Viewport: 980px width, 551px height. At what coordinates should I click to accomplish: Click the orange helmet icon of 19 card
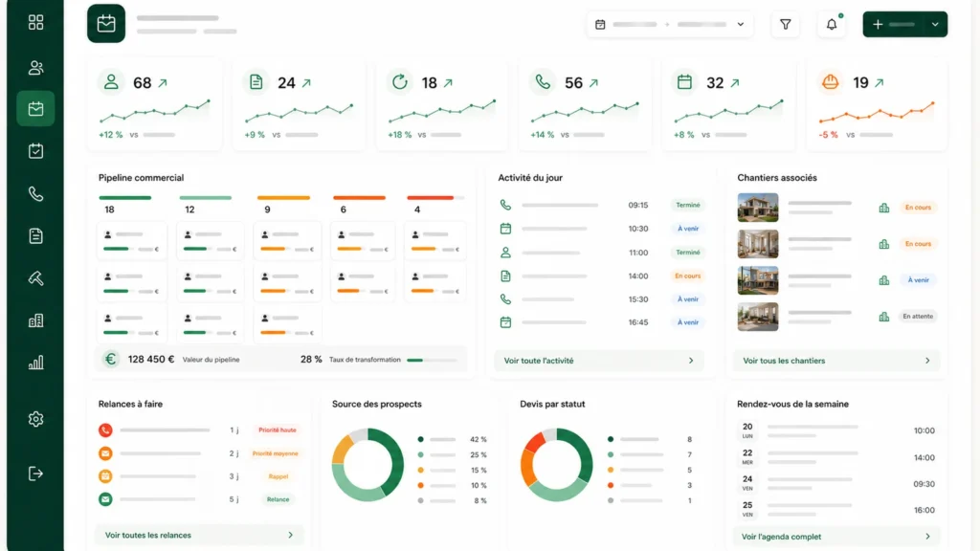830,82
